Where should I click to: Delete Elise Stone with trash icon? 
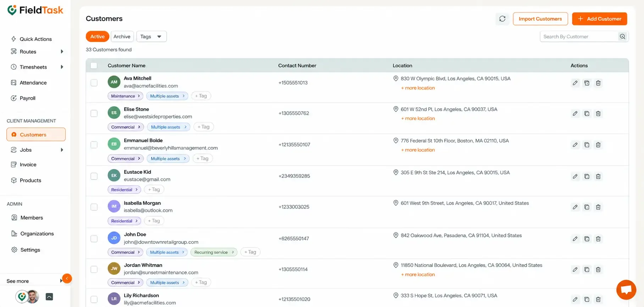tap(598, 113)
